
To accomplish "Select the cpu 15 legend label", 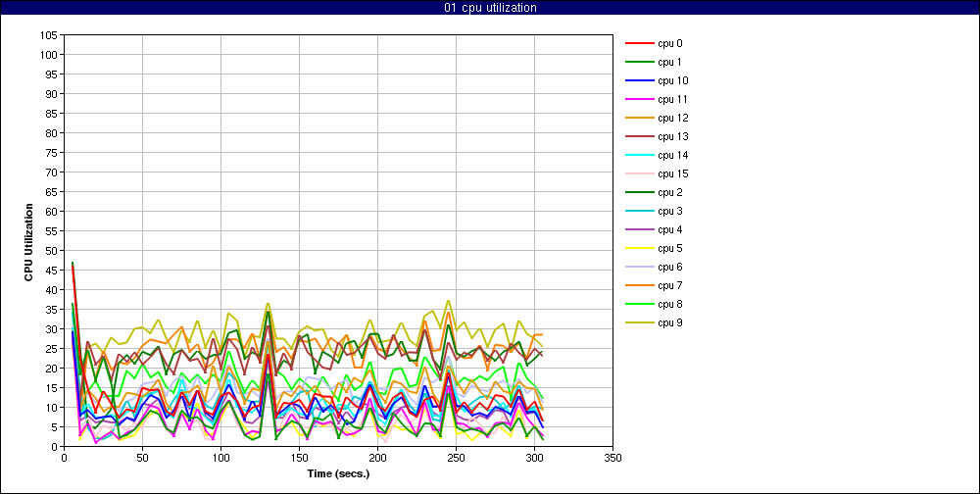I will pos(672,173).
